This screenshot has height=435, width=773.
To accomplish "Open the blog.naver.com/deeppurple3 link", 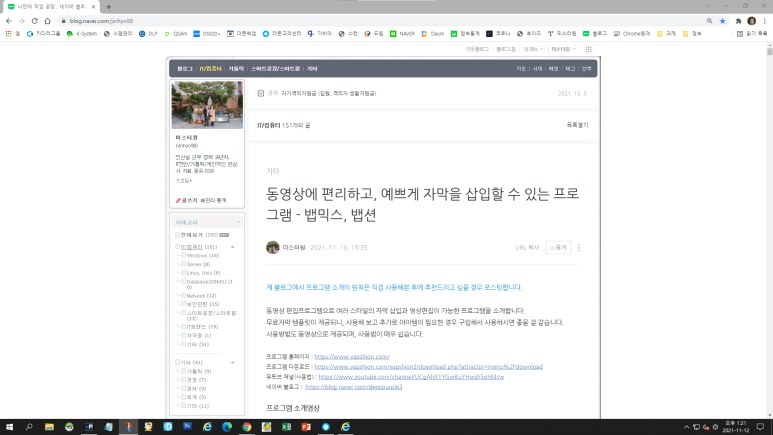I will pyautogui.click(x=353, y=387).
